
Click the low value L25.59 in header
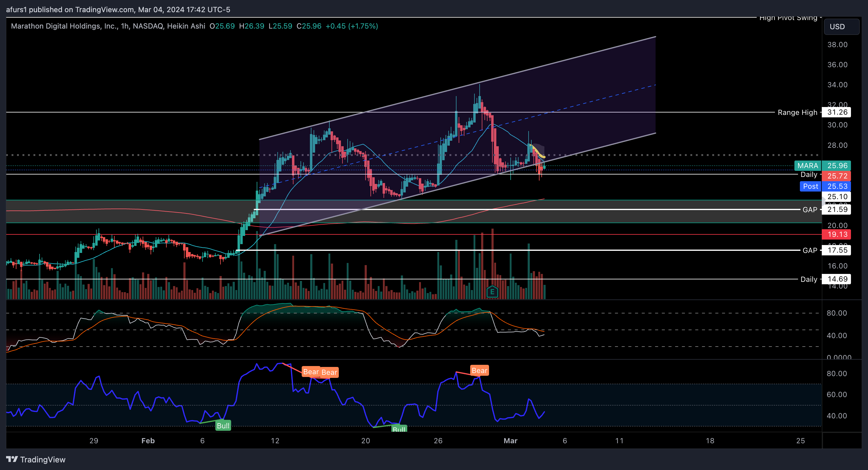click(x=280, y=26)
